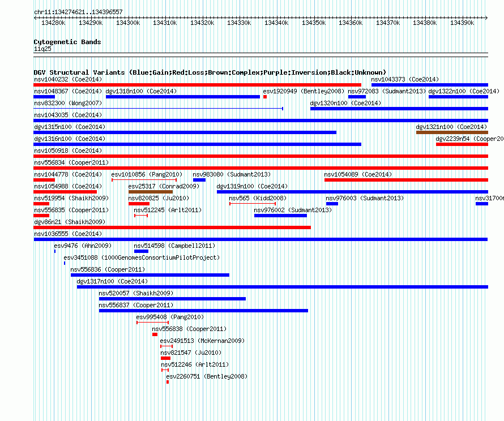Click the esv25317 (Conrad2009) label

coord(164,186)
